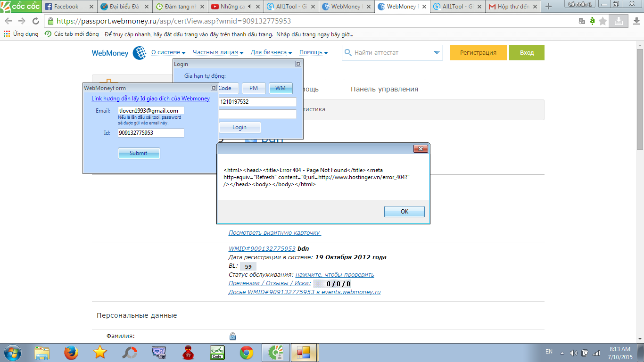Click the field containing 1210197532

[x=257, y=102]
